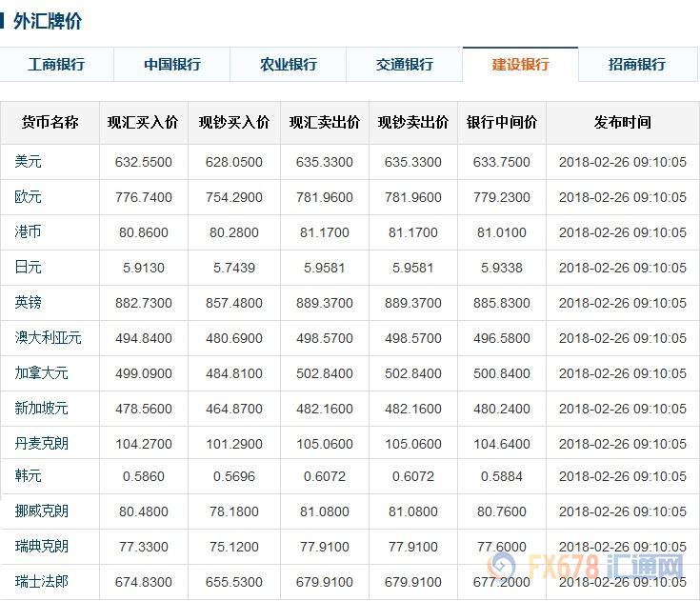Select the 瑞典克朗 现汇买入价 value 77.3300
This screenshot has width=700, height=601.
143,547
